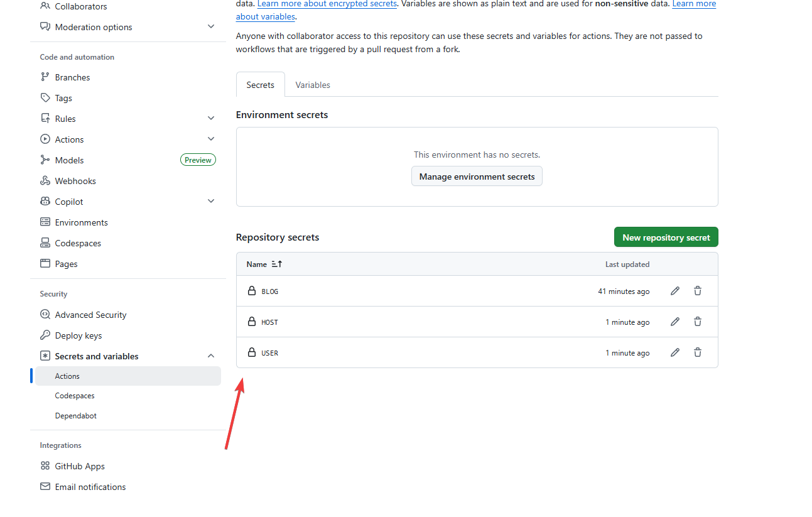This screenshot has width=812, height=517.
Task: Expand the Rules sidebar section
Action: click(211, 119)
